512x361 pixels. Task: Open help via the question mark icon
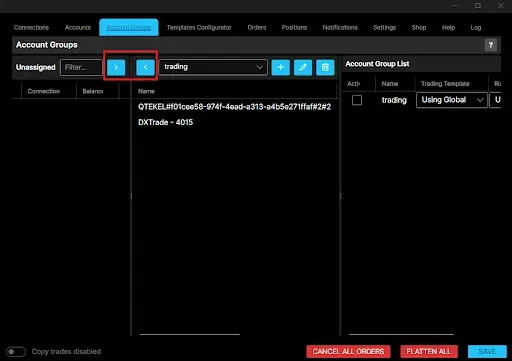click(x=491, y=45)
